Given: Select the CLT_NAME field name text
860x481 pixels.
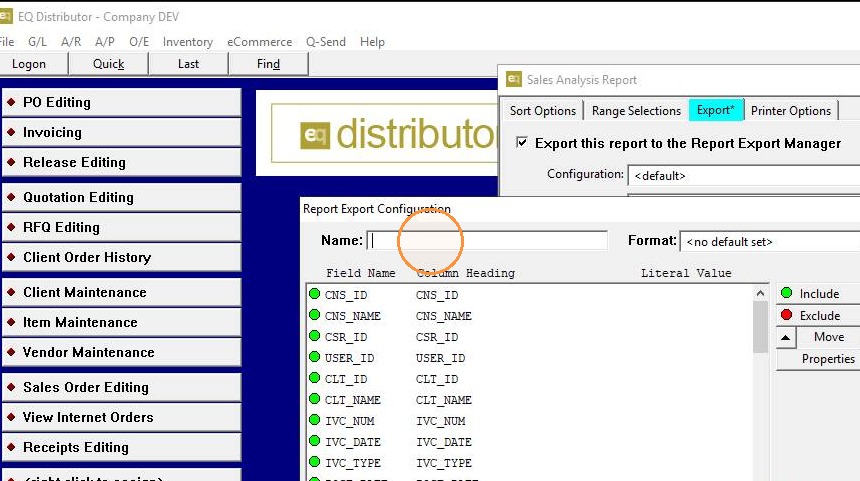Looking at the screenshot, I should pos(353,400).
